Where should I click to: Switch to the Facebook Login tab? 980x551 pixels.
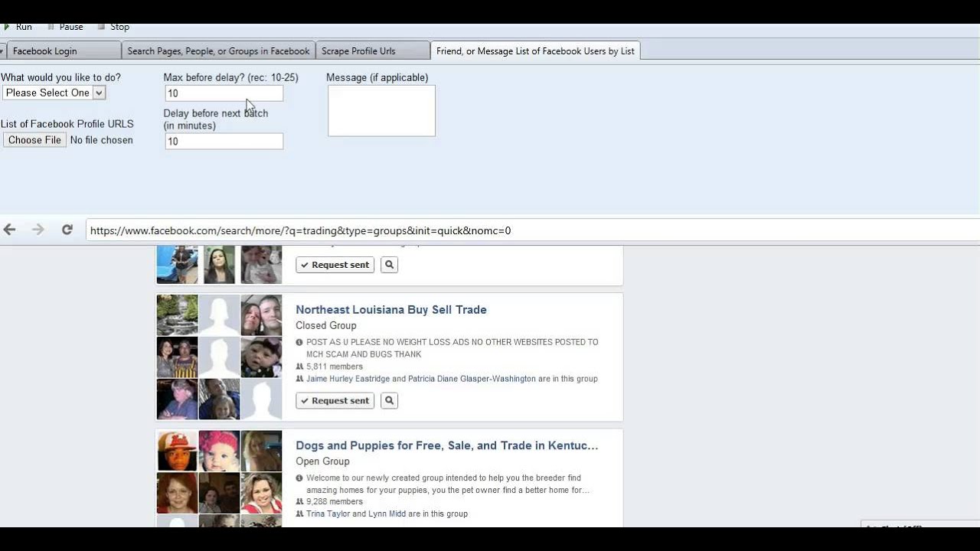[63, 51]
